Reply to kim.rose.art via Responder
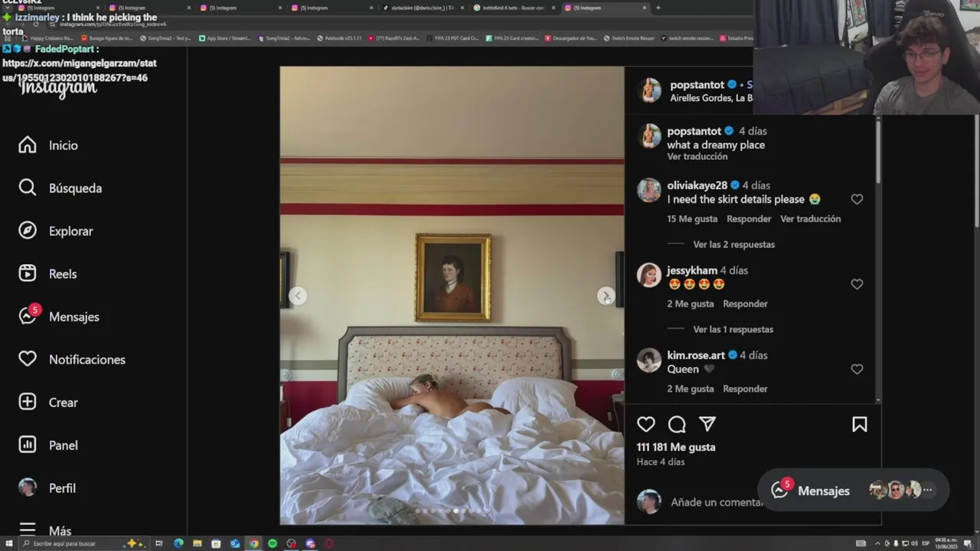980x551 pixels. point(745,389)
